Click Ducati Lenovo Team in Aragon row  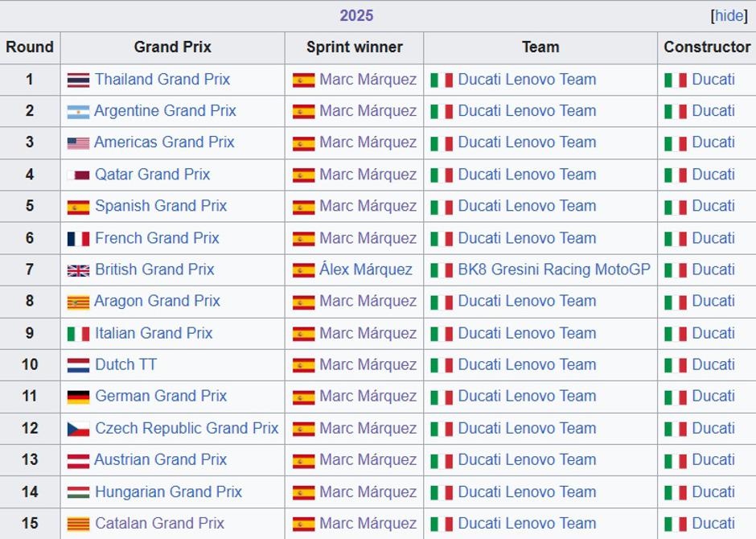[x=527, y=301]
